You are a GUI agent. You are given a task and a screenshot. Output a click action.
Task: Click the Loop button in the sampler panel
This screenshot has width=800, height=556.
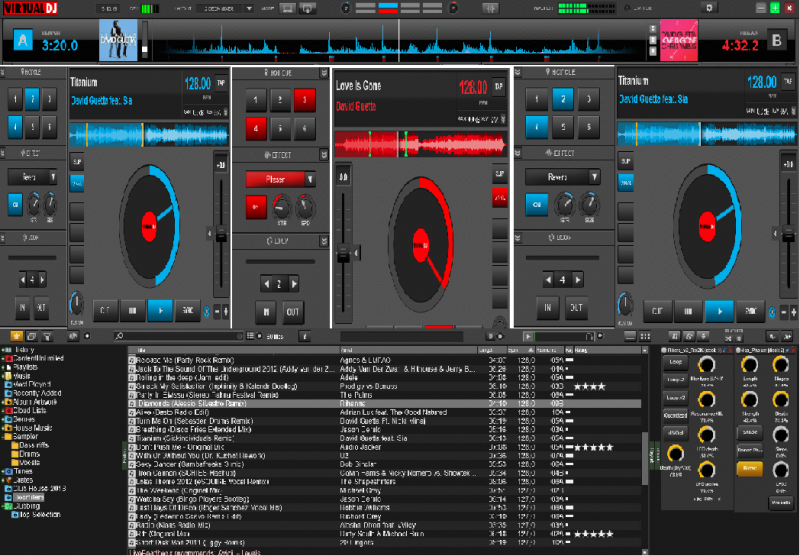[675, 362]
